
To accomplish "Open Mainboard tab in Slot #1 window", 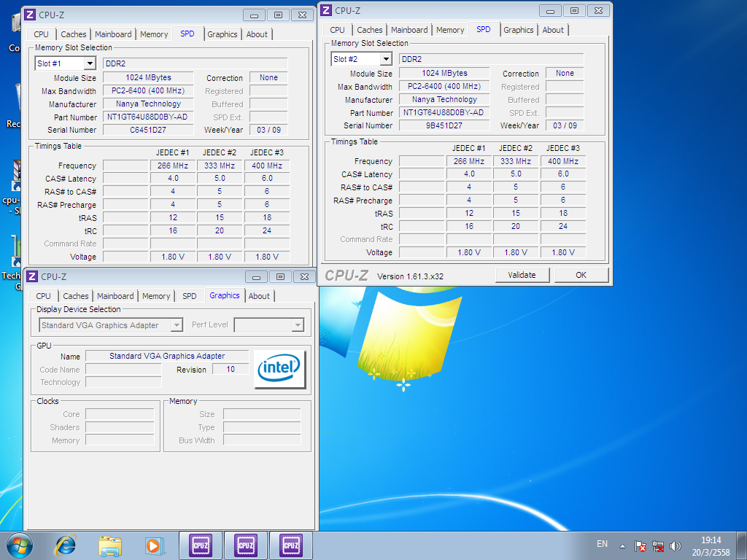I will coord(113,34).
